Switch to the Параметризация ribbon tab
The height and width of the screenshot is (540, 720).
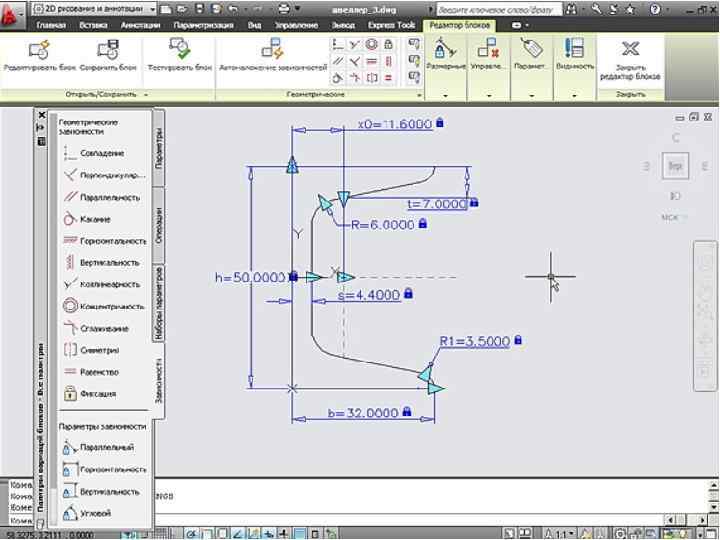pyautogui.click(x=204, y=25)
